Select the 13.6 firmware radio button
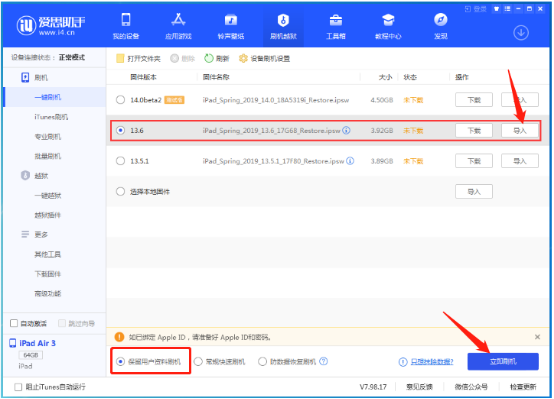Image resolution: width=554 pixels, height=399 pixels. click(x=120, y=130)
